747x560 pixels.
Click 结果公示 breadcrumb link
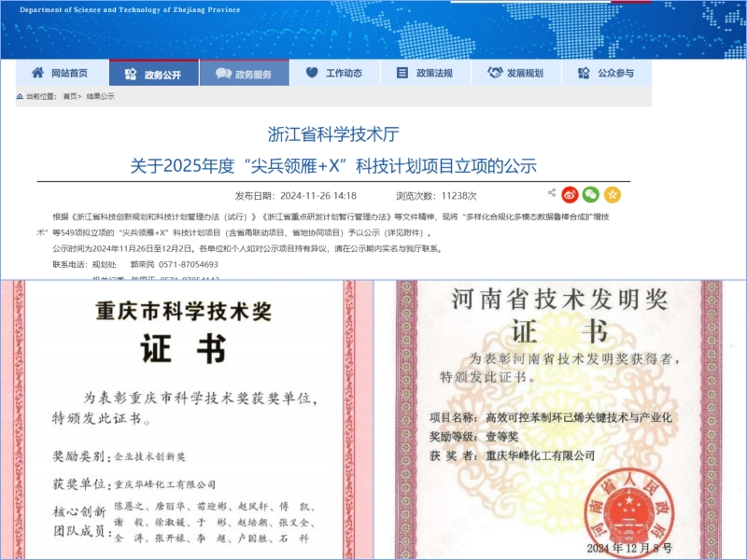point(100,96)
